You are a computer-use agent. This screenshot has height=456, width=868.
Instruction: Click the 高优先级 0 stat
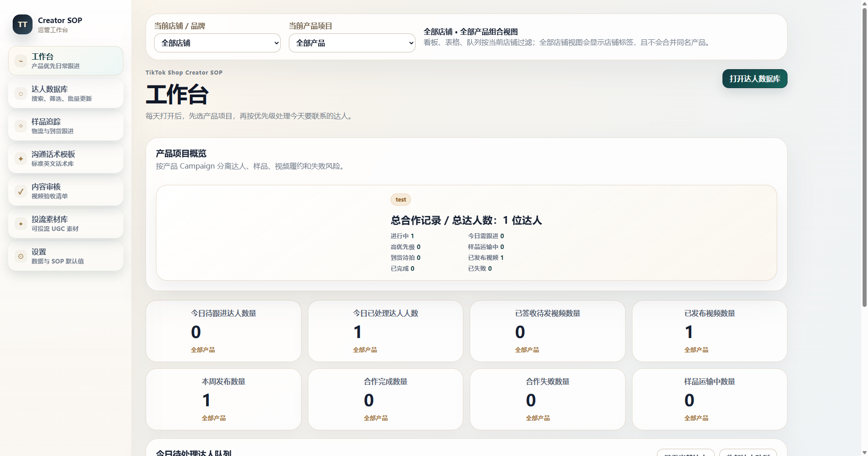click(406, 247)
